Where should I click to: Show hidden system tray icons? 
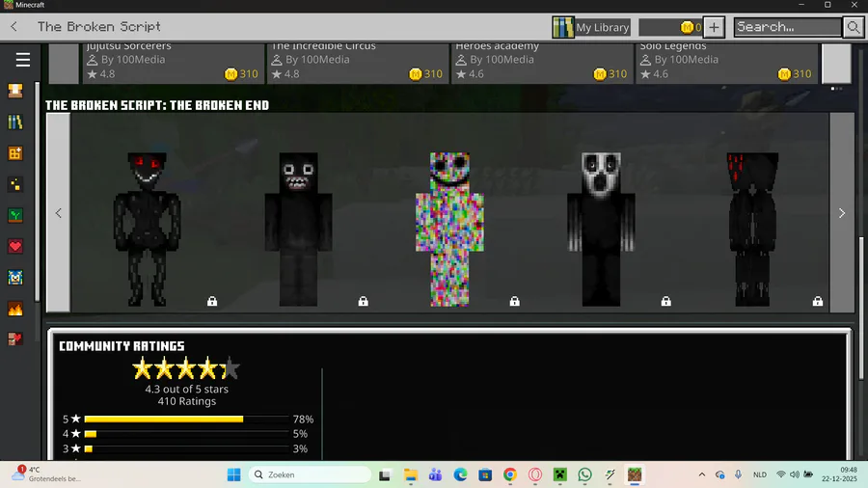point(702,474)
